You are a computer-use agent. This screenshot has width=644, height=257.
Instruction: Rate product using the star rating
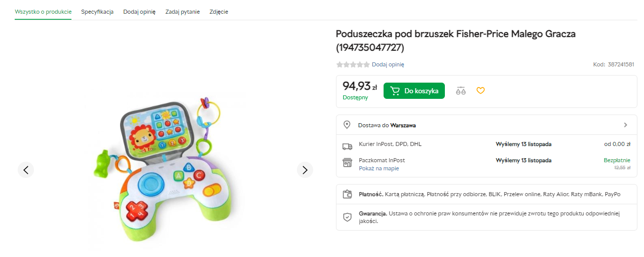(x=353, y=64)
